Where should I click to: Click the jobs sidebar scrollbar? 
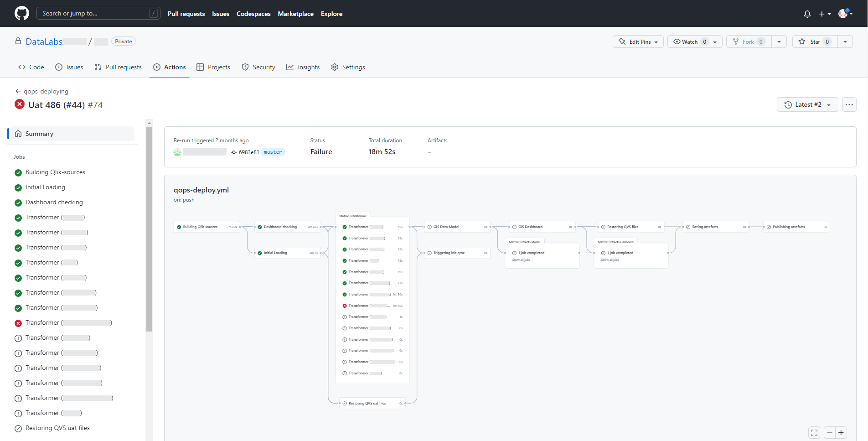click(x=149, y=228)
